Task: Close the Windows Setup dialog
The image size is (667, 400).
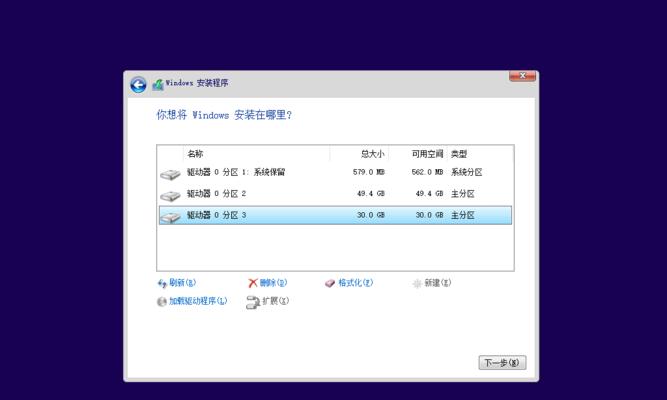Action: pyautogui.click(x=522, y=76)
